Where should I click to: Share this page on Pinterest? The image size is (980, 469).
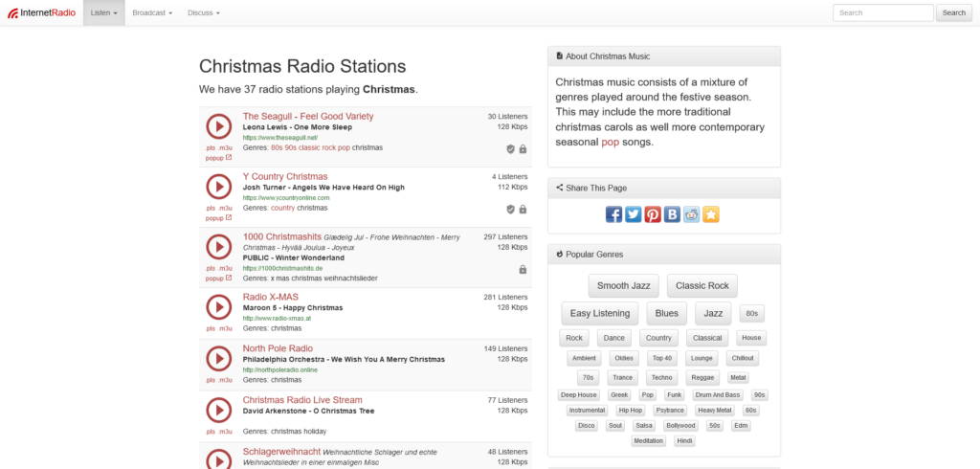pyautogui.click(x=653, y=214)
